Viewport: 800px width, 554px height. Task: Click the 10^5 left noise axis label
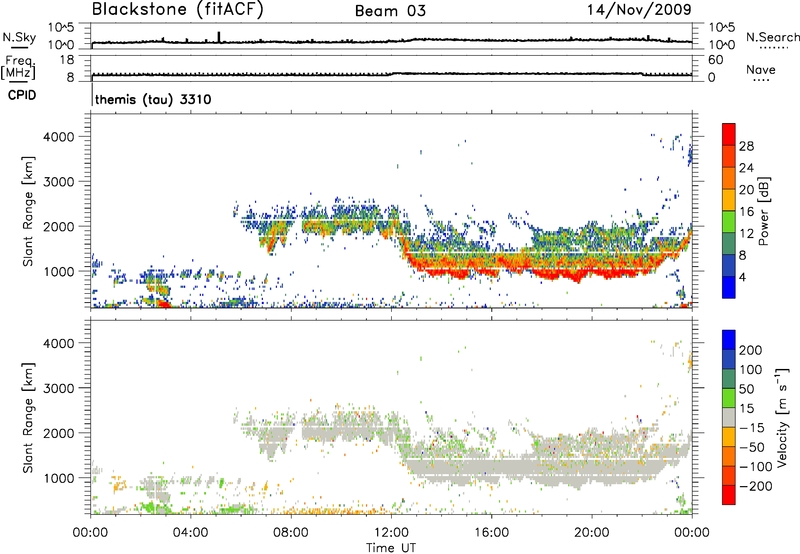click(61, 27)
